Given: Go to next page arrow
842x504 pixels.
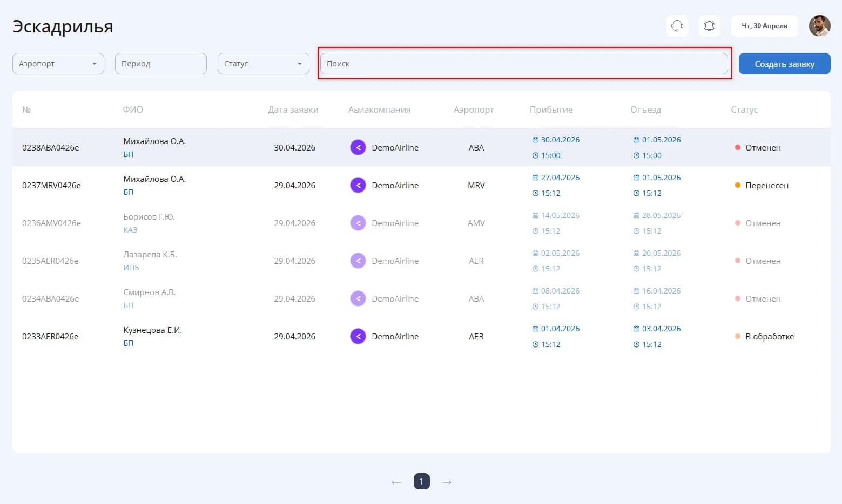Looking at the screenshot, I should tap(447, 482).
